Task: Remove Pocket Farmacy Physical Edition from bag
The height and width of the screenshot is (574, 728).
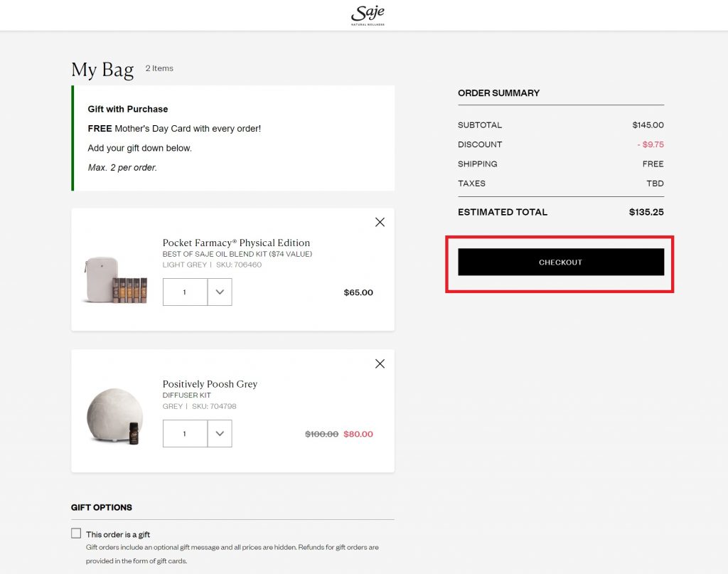Action: click(380, 222)
